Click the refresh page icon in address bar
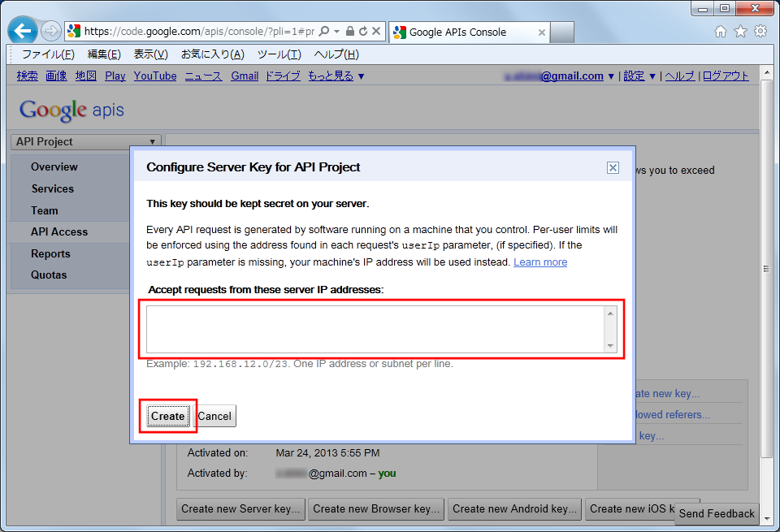The width and height of the screenshot is (780, 532). coord(362,32)
